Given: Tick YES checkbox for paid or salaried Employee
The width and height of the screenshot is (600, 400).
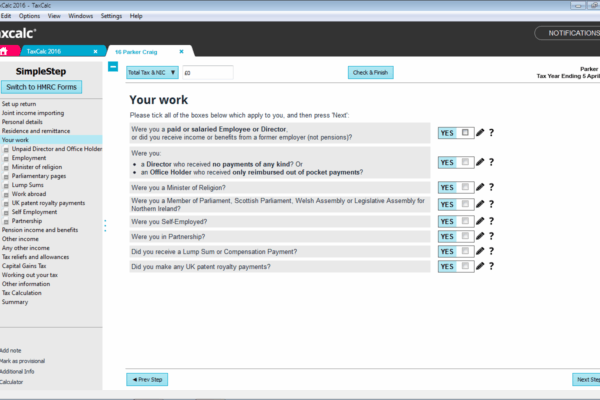Looking at the screenshot, I should click(x=464, y=132).
